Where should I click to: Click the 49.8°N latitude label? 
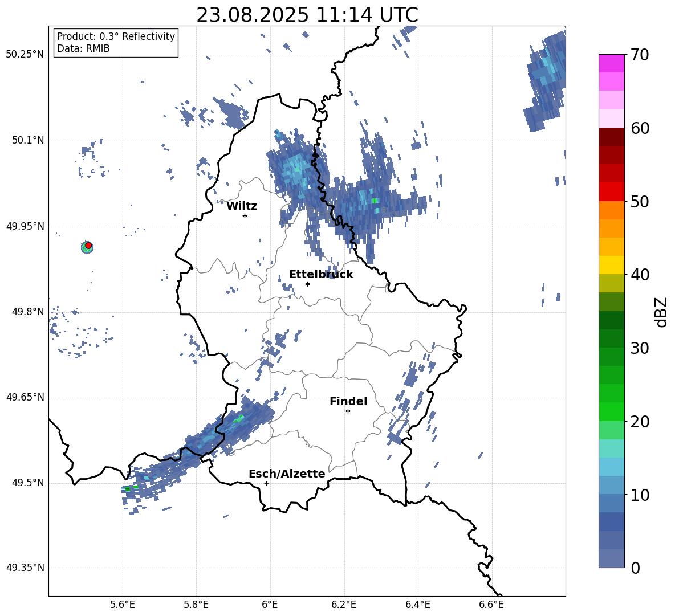click(x=27, y=312)
